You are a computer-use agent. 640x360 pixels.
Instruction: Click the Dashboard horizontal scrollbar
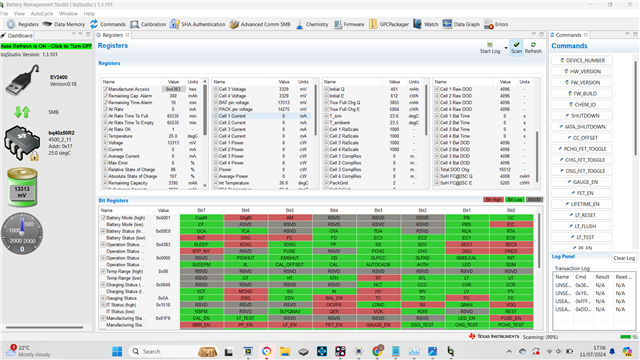(x=44, y=327)
